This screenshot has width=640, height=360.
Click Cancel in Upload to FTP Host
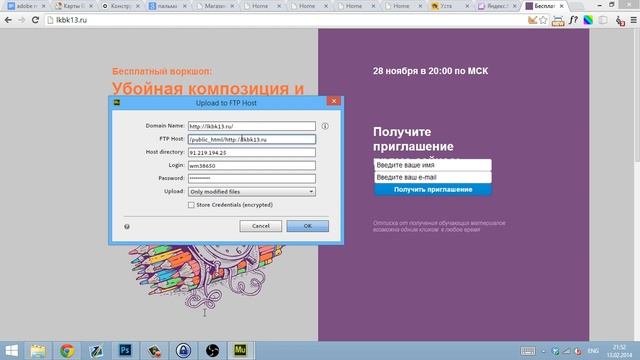pyautogui.click(x=260, y=226)
